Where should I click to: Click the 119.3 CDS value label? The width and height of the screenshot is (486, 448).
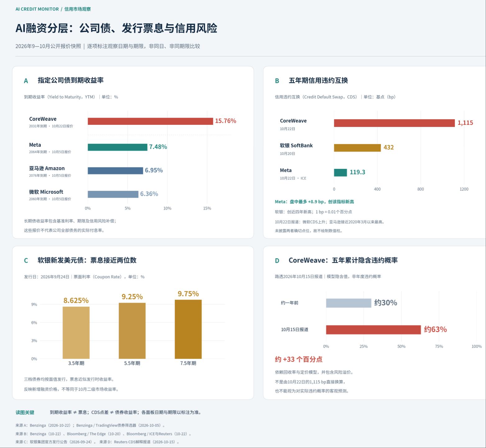click(357, 172)
